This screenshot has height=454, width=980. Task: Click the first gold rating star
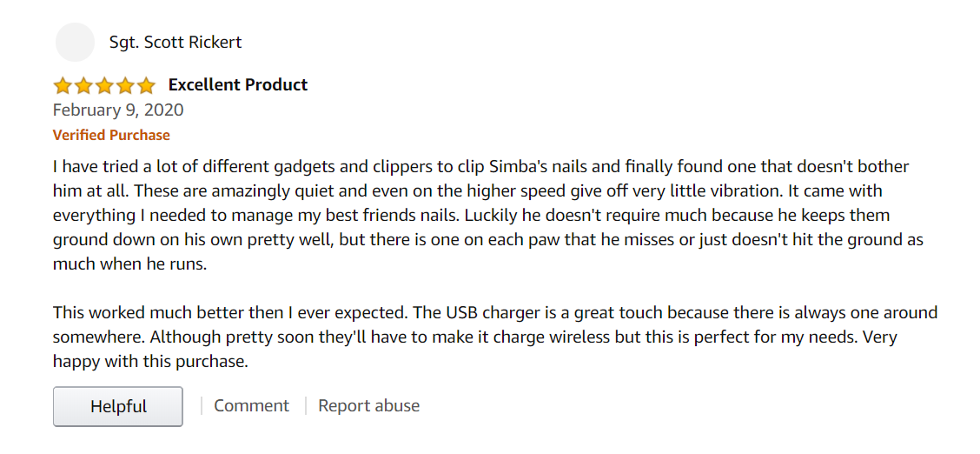[63, 85]
